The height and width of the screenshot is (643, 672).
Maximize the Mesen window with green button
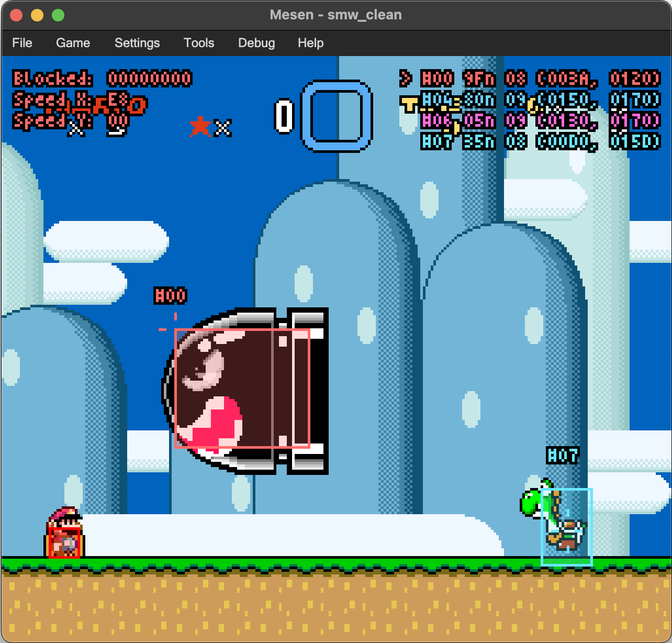[x=58, y=15]
